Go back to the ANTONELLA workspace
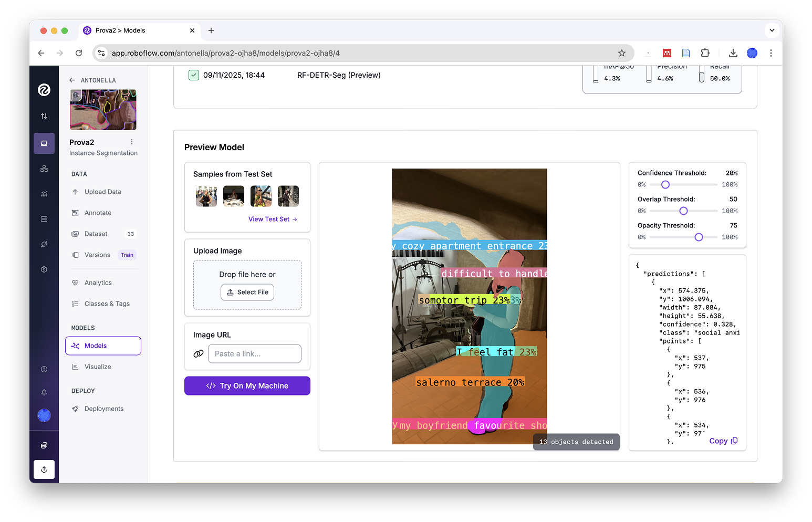 tap(93, 80)
